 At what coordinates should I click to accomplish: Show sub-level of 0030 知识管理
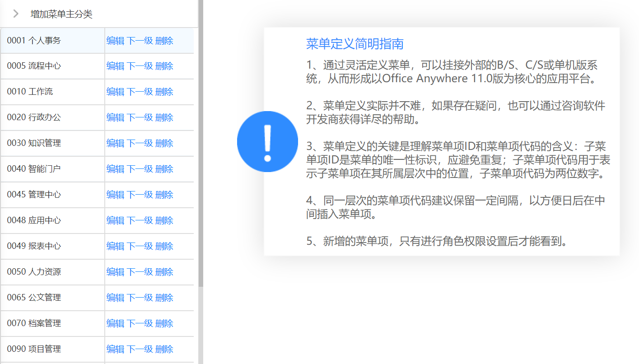point(140,143)
